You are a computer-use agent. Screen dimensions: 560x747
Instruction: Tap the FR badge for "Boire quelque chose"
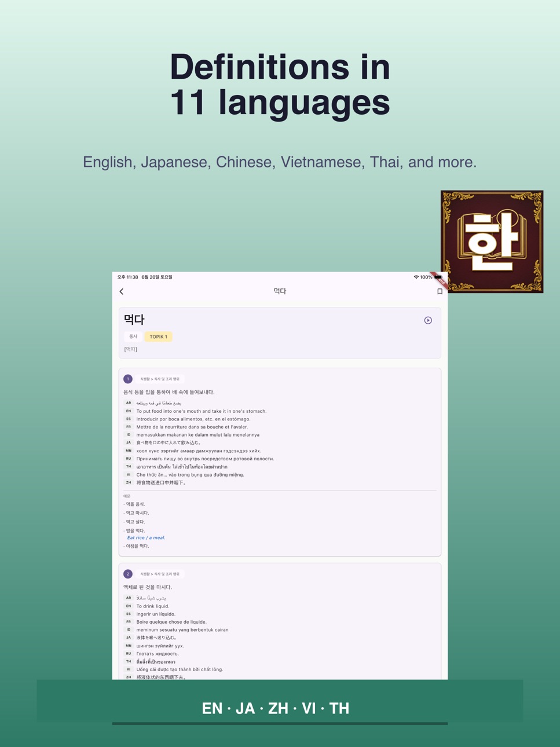(x=129, y=622)
